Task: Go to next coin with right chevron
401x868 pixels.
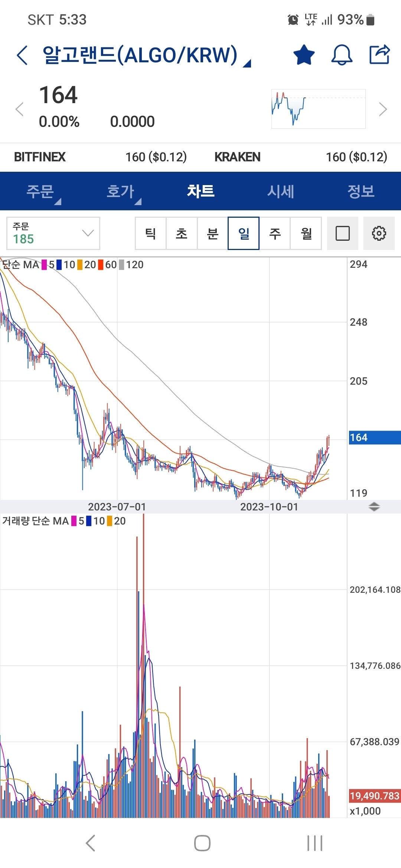Action: 383,109
